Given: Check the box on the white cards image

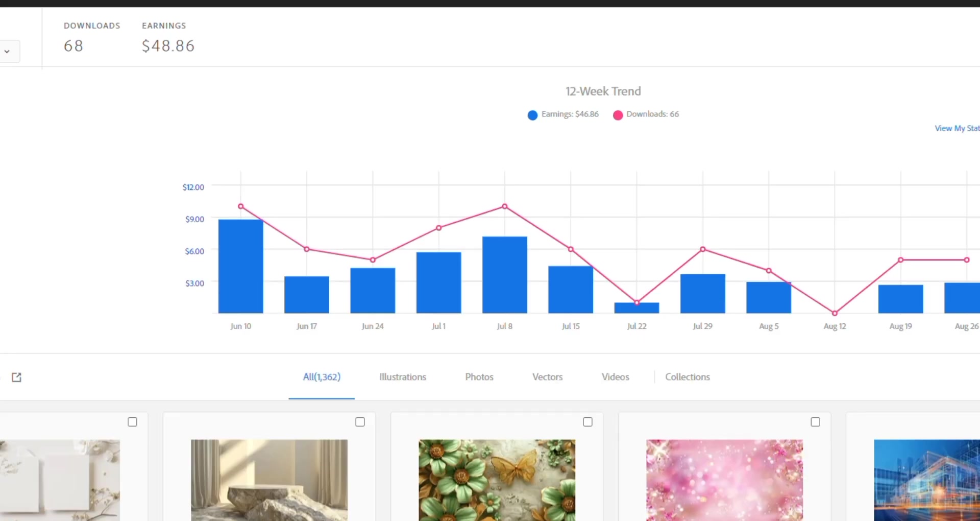Looking at the screenshot, I should coord(132,422).
